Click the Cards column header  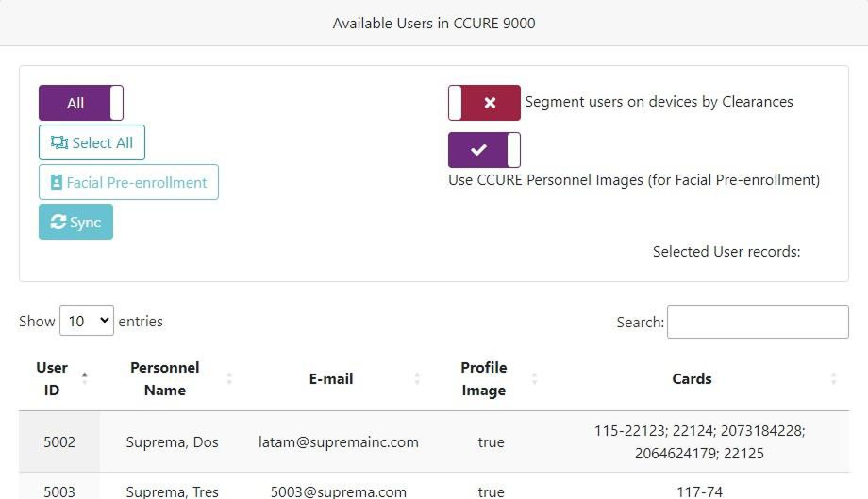click(692, 378)
